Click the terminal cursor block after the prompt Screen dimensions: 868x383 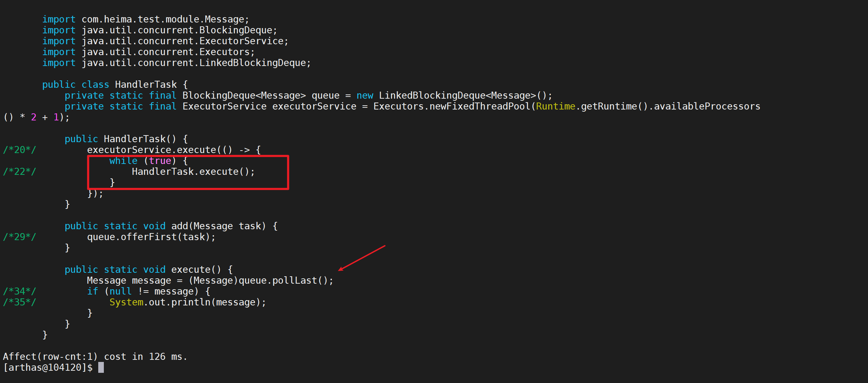pyautogui.click(x=101, y=368)
